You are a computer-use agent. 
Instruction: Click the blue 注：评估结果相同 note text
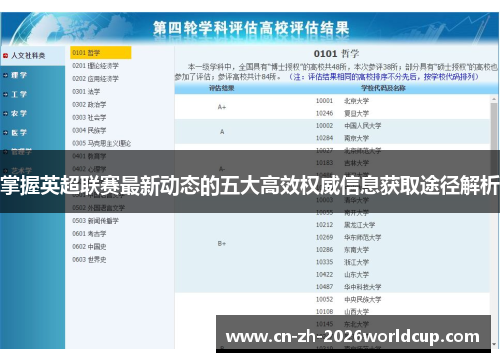tap(384, 77)
